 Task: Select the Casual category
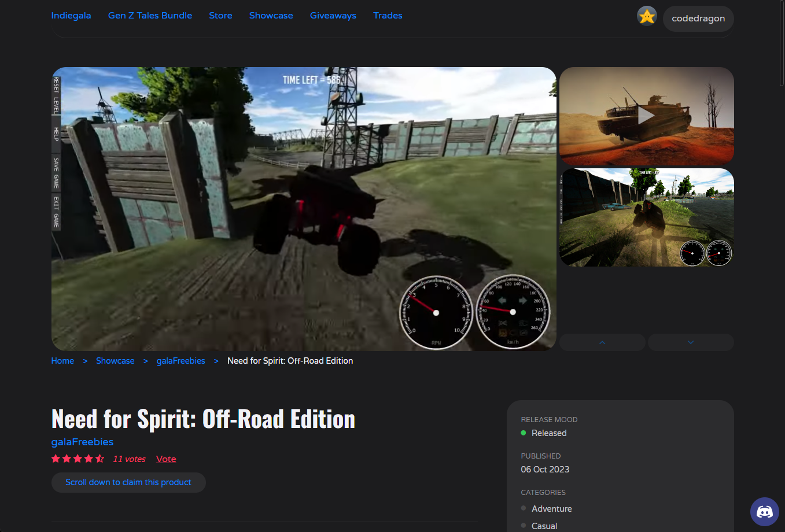pyautogui.click(x=544, y=526)
